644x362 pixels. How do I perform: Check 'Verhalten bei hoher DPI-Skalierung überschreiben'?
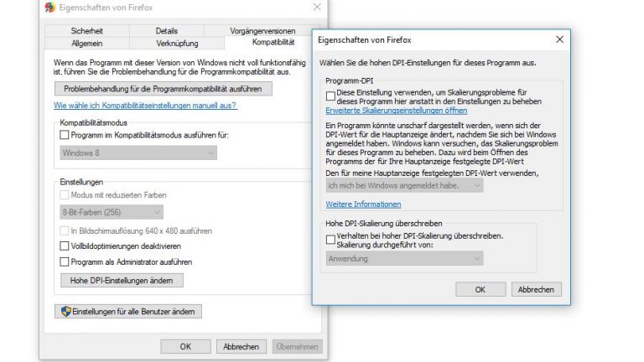[x=330, y=239]
